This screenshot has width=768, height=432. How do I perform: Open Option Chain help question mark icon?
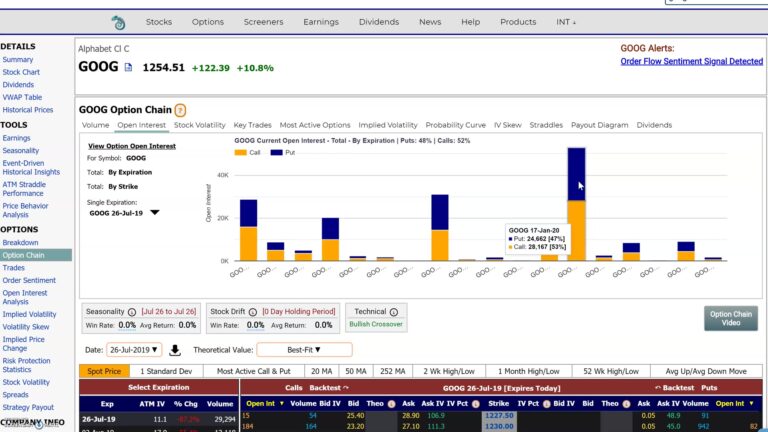click(180, 110)
